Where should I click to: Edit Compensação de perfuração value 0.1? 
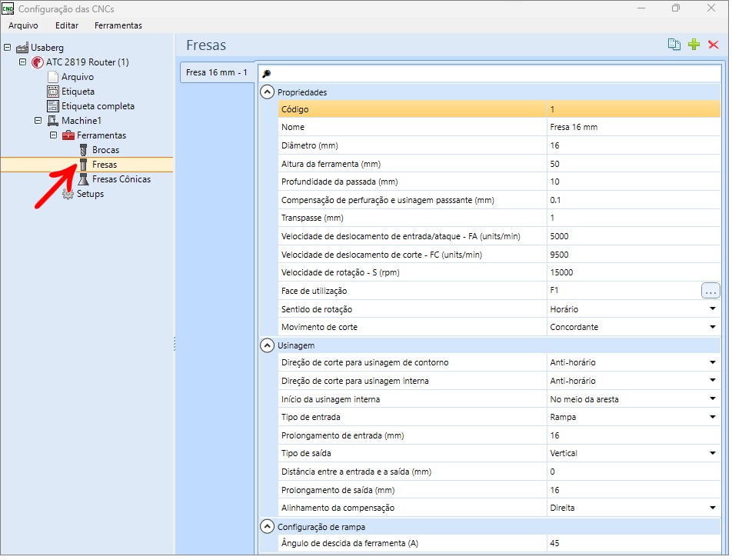point(633,200)
